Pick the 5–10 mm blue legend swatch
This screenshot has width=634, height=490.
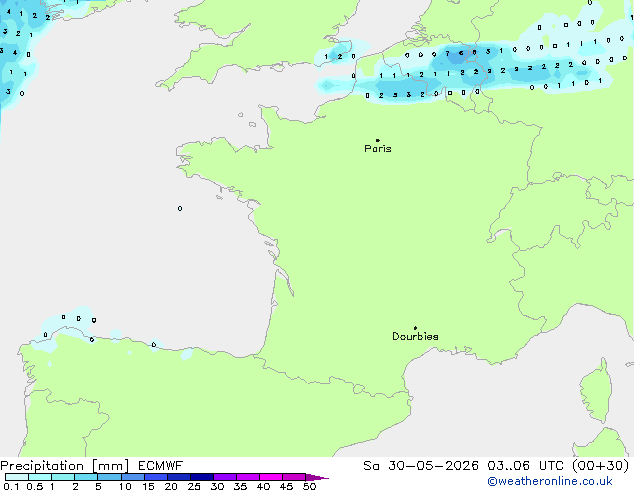pyautogui.click(x=110, y=477)
